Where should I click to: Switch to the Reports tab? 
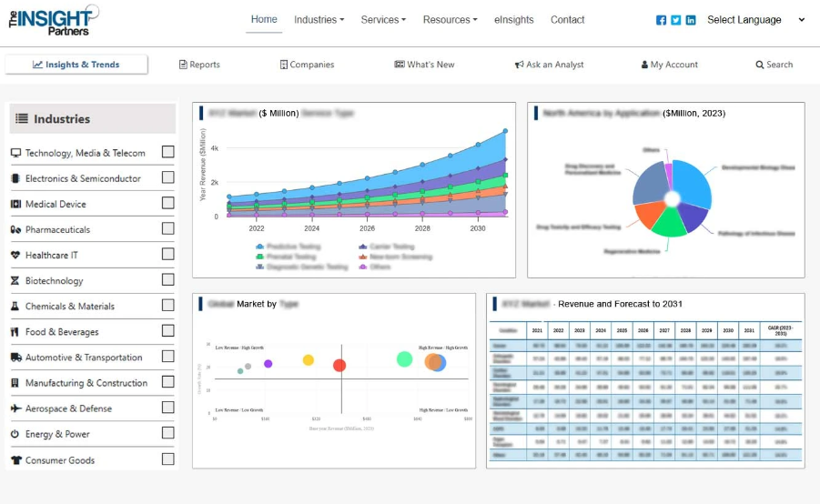[x=199, y=65]
